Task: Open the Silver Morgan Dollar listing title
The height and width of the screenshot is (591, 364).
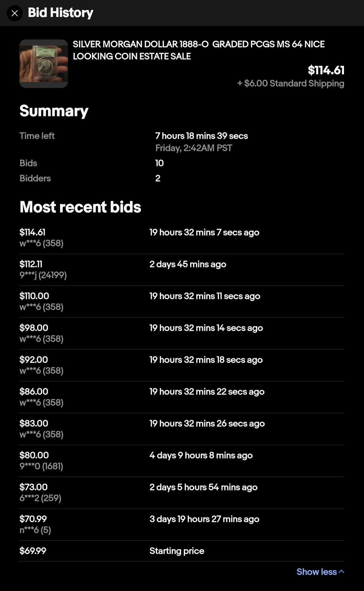Action: (x=199, y=50)
